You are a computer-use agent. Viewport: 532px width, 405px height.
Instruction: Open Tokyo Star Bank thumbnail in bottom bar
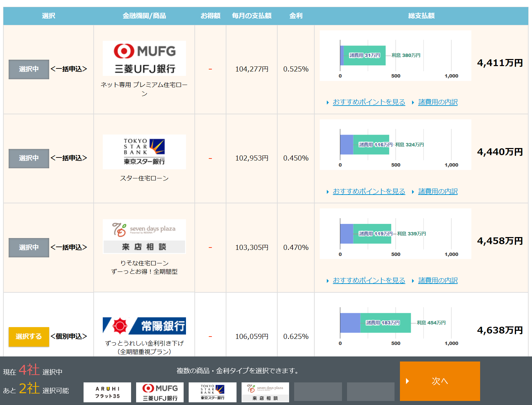coord(213,392)
